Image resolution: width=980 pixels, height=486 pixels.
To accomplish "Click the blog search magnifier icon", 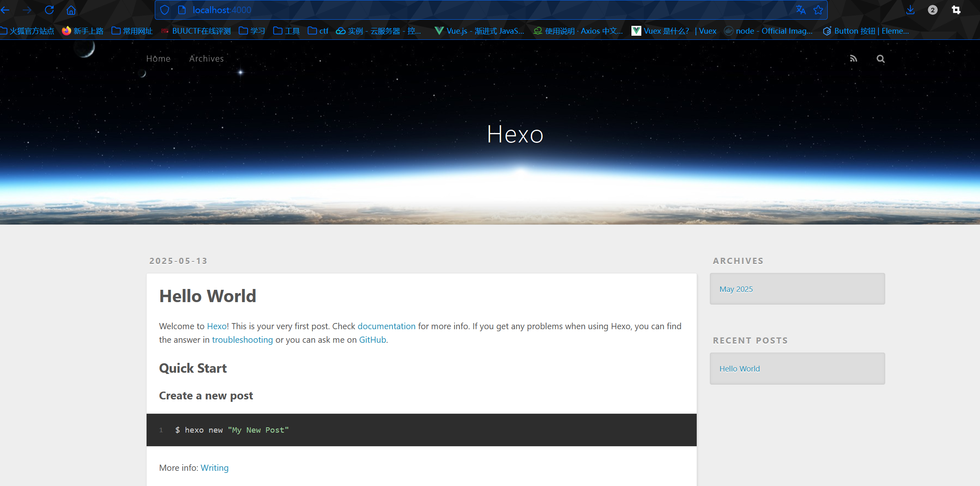I will pyautogui.click(x=880, y=59).
